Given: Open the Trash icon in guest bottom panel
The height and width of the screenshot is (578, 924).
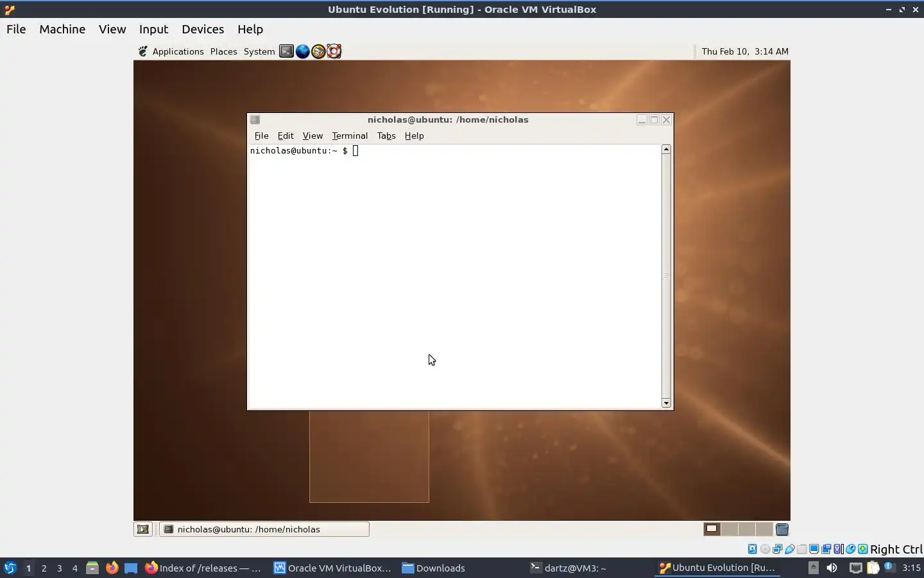Looking at the screenshot, I should click(782, 529).
